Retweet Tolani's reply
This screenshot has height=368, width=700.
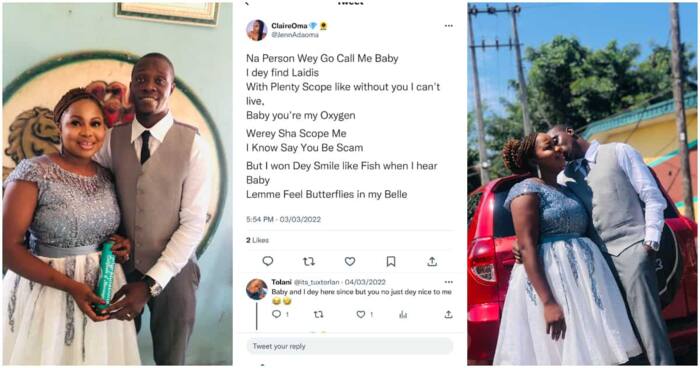tap(318, 314)
